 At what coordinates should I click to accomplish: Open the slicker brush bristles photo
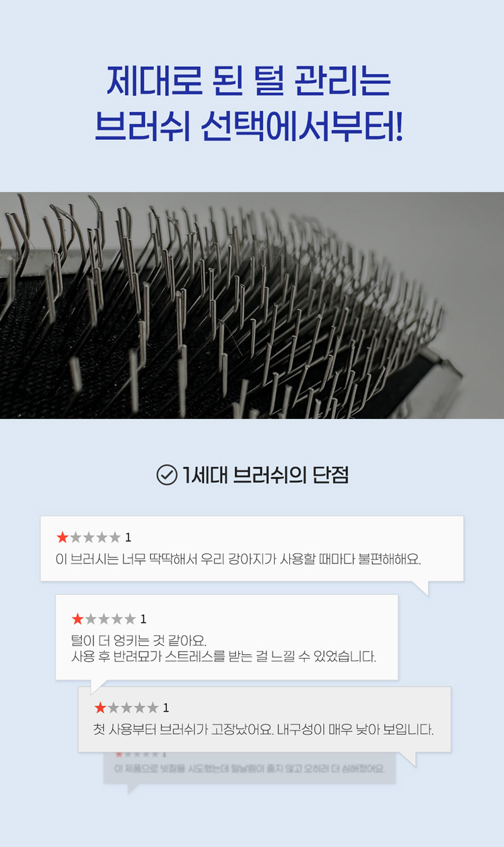[x=252, y=305]
